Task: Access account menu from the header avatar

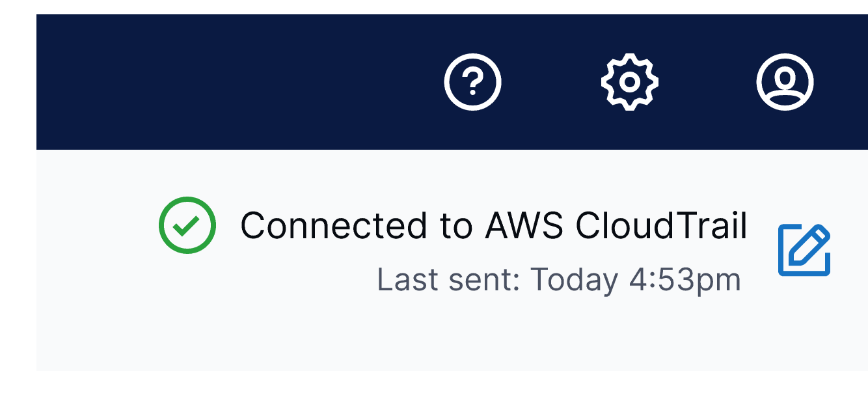Action: (785, 82)
